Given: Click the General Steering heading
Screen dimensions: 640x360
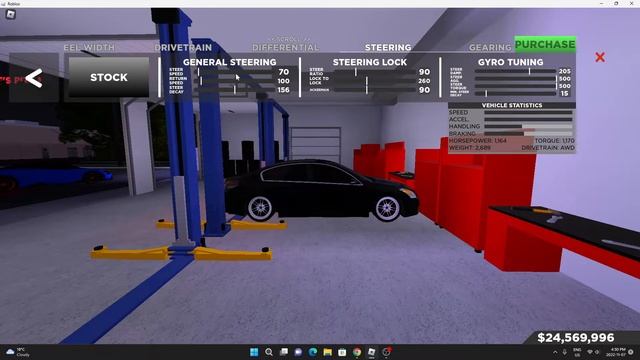Looking at the screenshot, I should (x=229, y=62).
